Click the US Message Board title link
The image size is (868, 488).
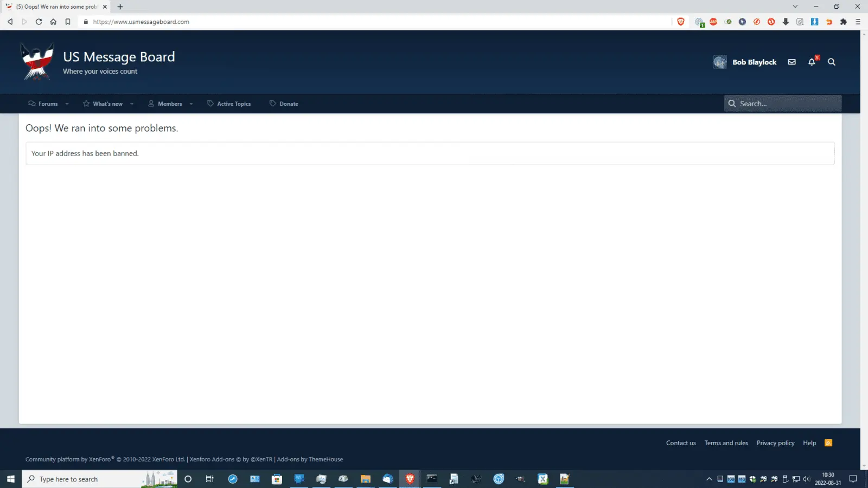(x=119, y=57)
